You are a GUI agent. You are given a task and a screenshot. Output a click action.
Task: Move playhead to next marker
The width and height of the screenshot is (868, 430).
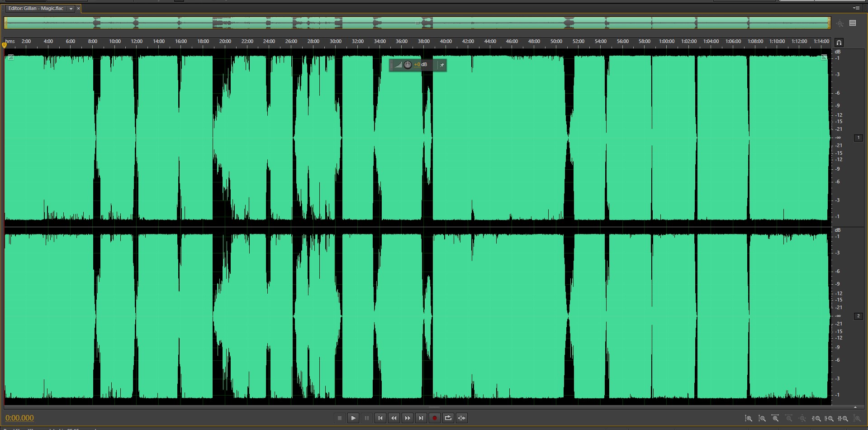[x=421, y=418]
